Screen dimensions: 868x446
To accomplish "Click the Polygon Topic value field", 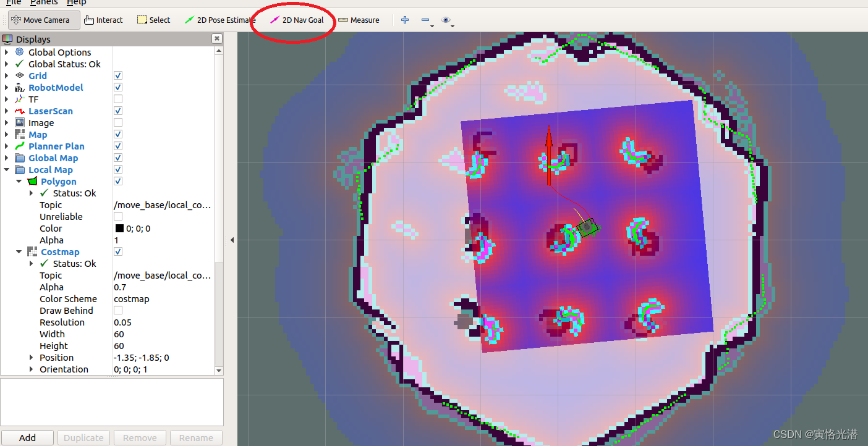I will (163, 205).
